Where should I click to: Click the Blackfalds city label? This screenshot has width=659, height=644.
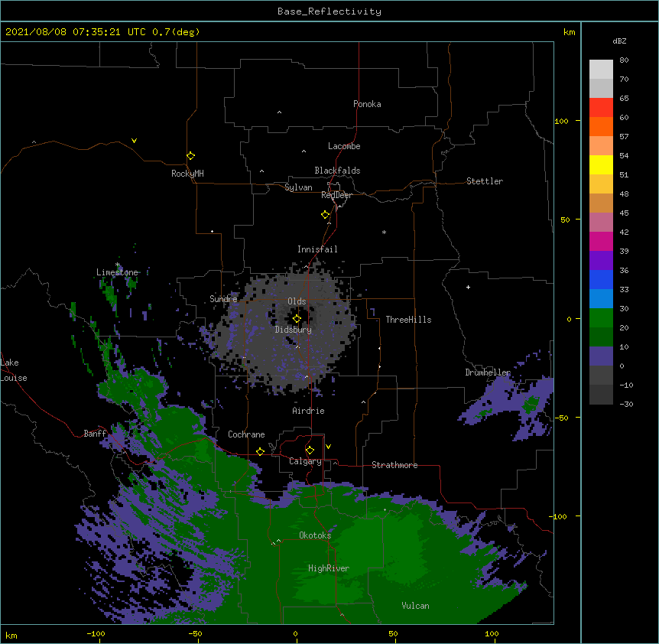tap(337, 171)
